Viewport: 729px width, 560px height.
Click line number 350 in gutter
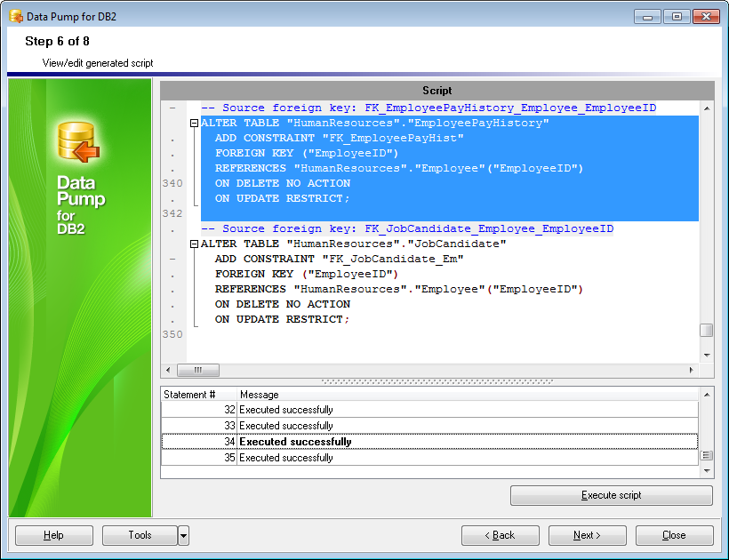[172, 334]
